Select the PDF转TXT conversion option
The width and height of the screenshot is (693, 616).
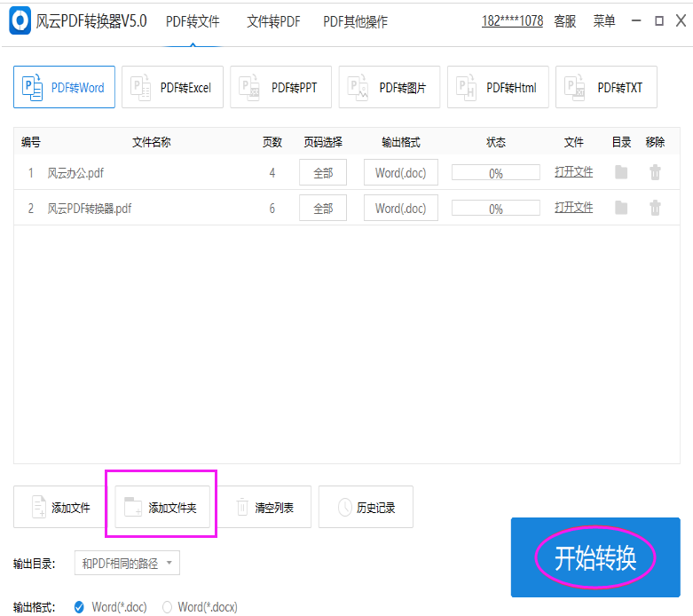(x=606, y=87)
